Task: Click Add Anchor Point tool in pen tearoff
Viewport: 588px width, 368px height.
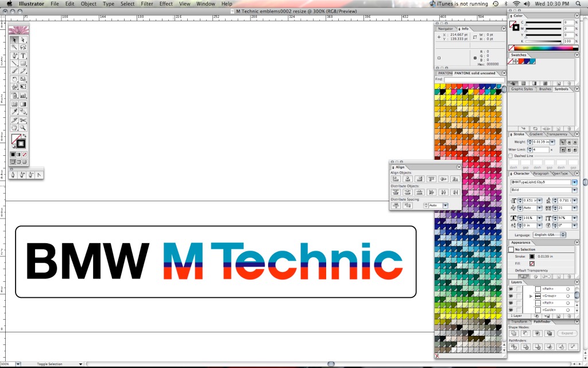Action: click(22, 175)
